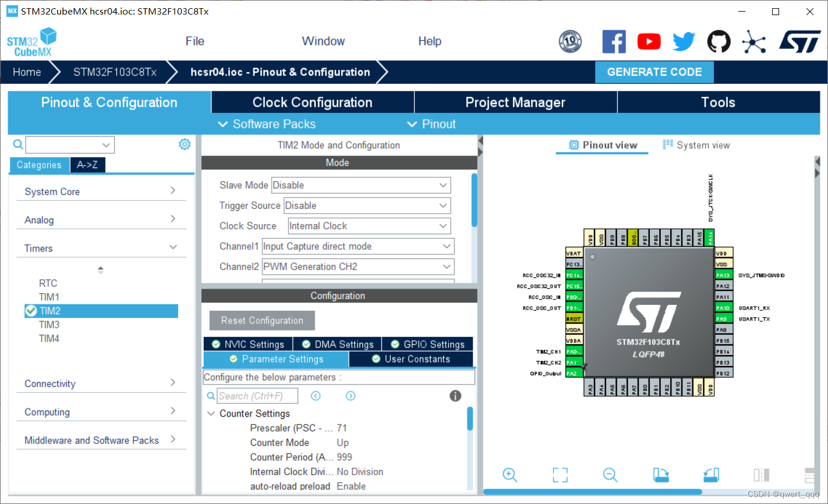The width and height of the screenshot is (828, 504).
Task: Open the YouTube link icon
Action: (x=649, y=41)
